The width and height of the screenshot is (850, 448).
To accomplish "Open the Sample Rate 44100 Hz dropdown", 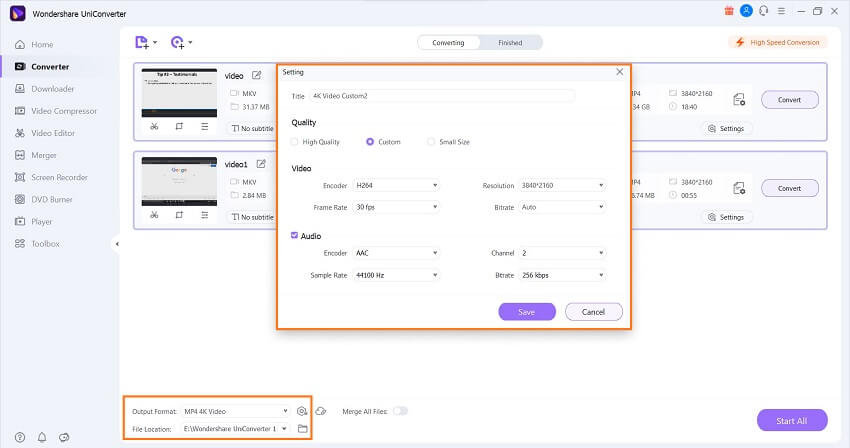I will point(396,276).
